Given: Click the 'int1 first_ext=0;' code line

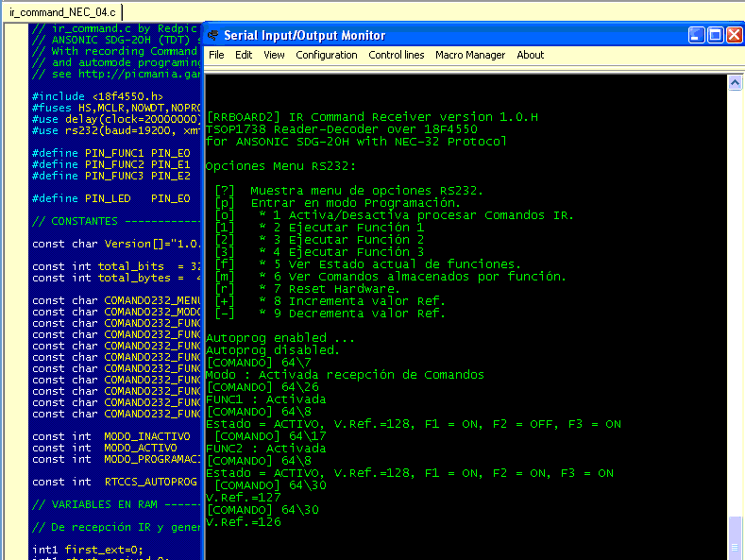Looking at the screenshot, I should [x=88, y=550].
